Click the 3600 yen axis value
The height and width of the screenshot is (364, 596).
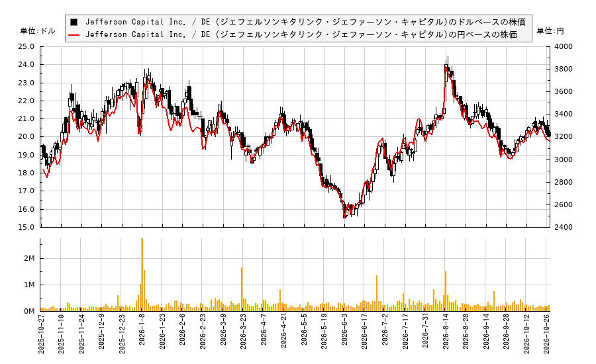(564, 91)
